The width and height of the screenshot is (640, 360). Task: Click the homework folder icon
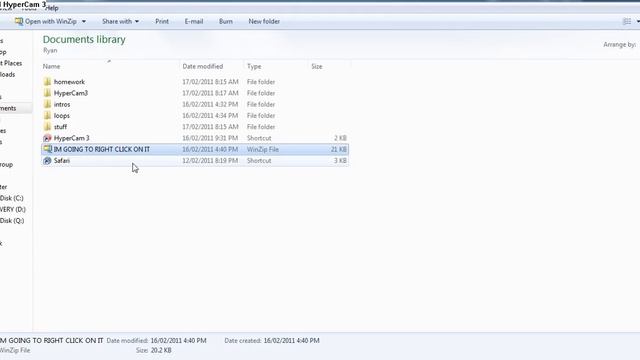point(47,82)
